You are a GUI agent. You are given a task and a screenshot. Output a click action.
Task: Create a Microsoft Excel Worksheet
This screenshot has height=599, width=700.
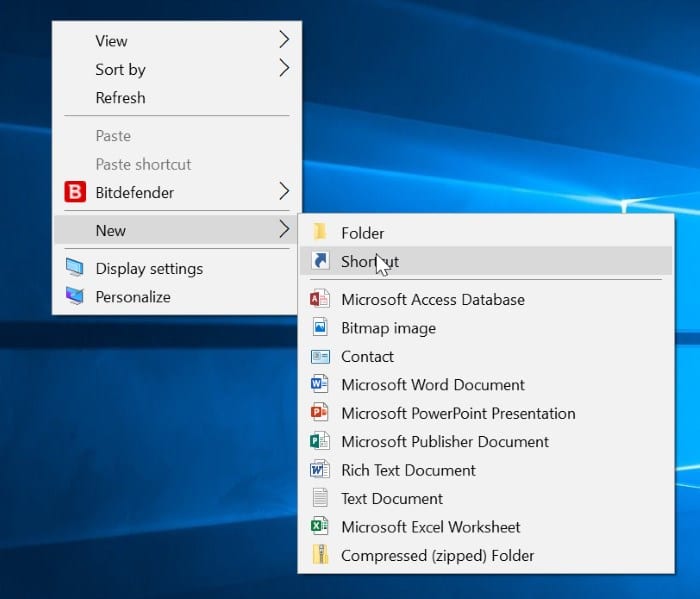coord(486,527)
